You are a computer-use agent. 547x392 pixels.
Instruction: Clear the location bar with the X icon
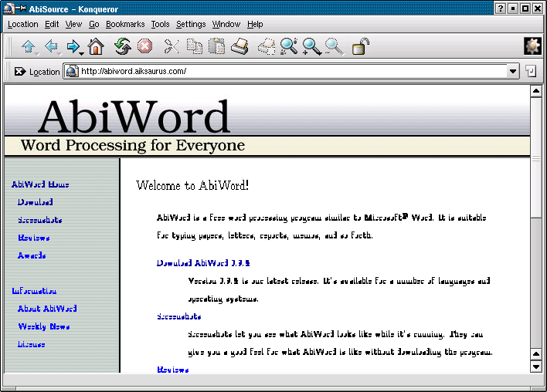[19, 72]
